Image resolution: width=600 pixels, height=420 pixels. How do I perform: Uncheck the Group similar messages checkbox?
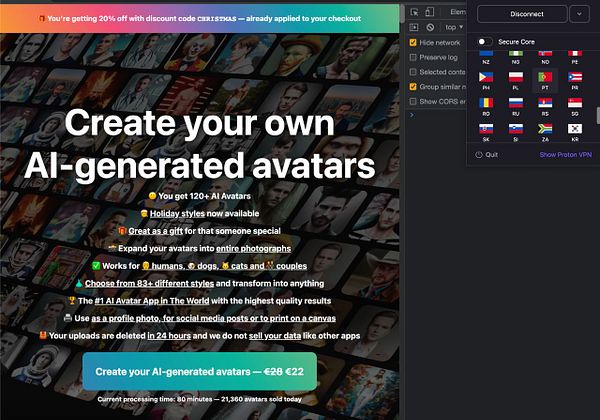pyautogui.click(x=413, y=87)
